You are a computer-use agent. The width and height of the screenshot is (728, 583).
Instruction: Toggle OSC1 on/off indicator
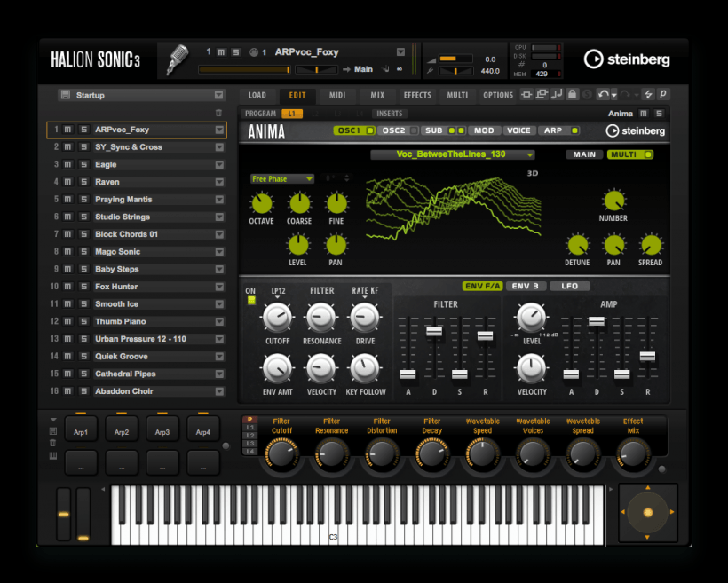pyautogui.click(x=370, y=130)
